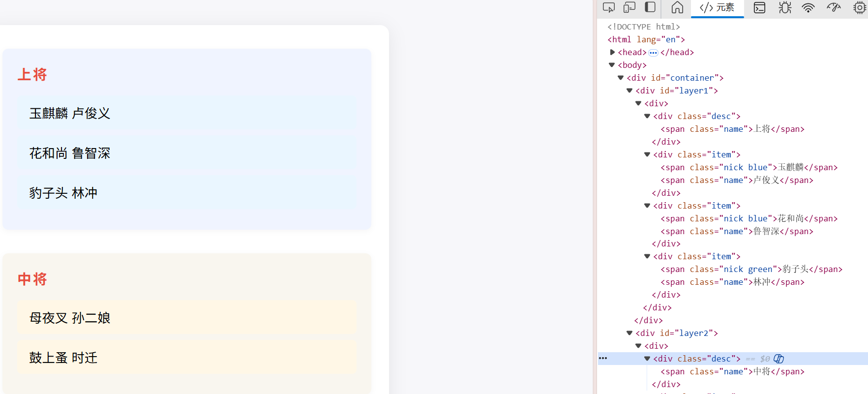Collapse the item div containing 玉麒麟
The height and width of the screenshot is (394, 868).
pos(647,154)
